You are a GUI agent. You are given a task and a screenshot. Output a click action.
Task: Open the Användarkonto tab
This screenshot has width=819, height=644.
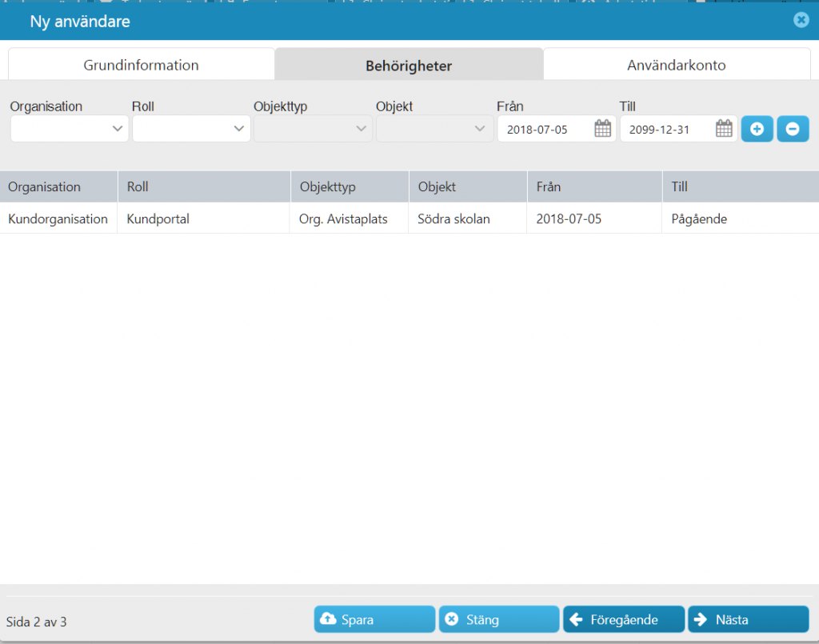click(677, 65)
